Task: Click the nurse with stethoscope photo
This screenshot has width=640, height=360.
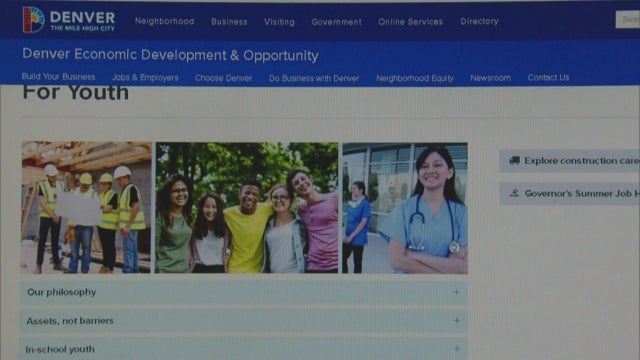Action: pos(405,208)
